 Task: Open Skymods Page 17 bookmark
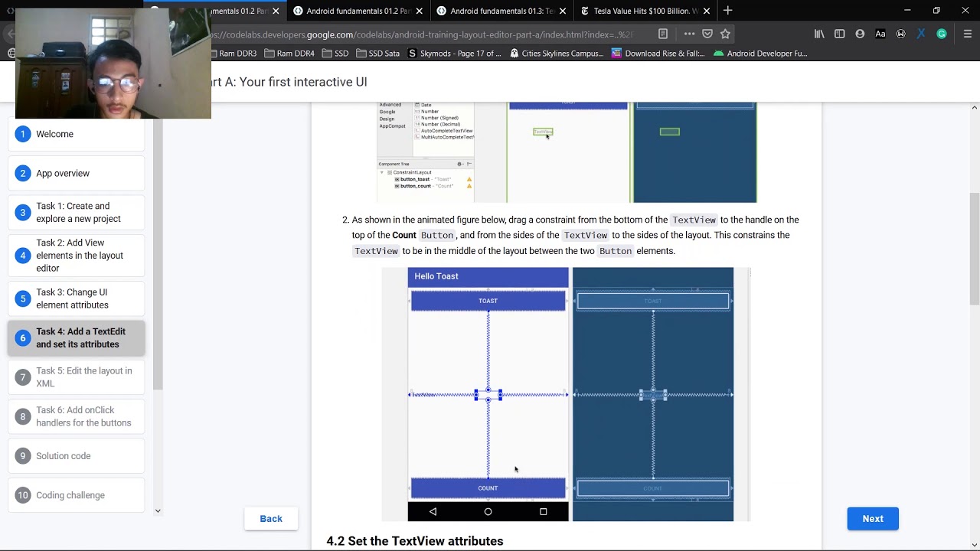455,54
